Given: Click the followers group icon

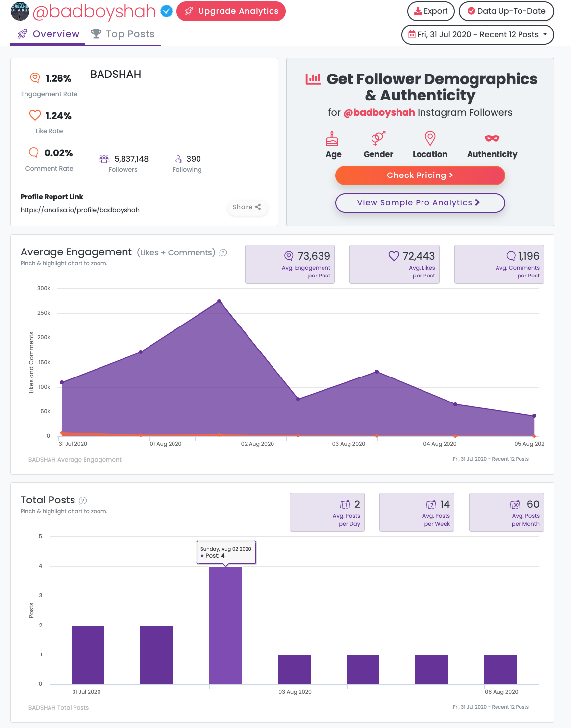Looking at the screenshot, I should point(104,159).
